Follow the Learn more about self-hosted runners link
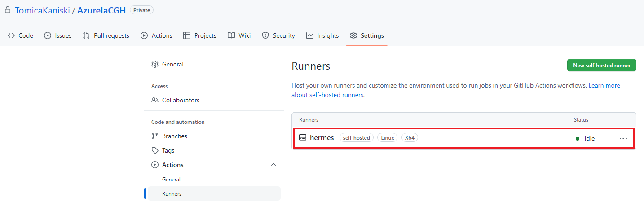This screenshot has height=202, width=644. click(x=604, y=85)
